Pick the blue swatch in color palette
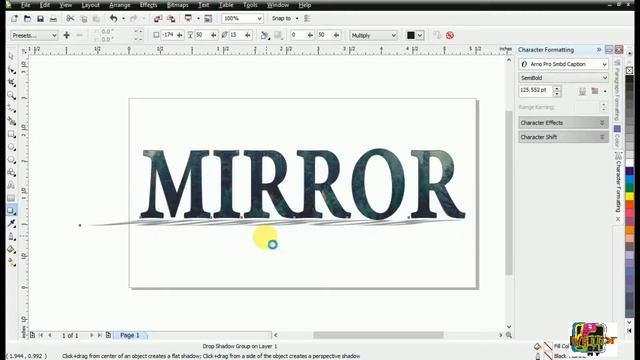Screen dimensions: 640x360 pos(630,180)
